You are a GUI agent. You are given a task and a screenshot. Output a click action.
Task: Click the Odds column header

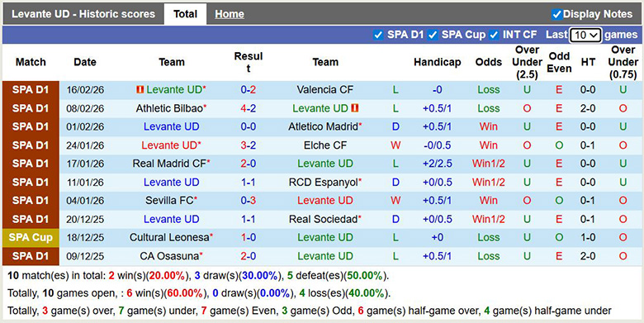(x=488, y=63)
